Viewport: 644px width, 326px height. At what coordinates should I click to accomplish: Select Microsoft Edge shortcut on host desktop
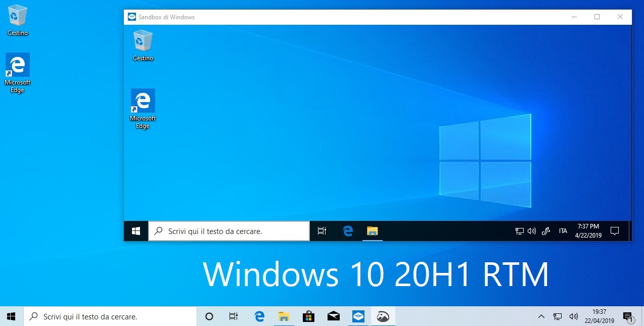coord(18,73)
